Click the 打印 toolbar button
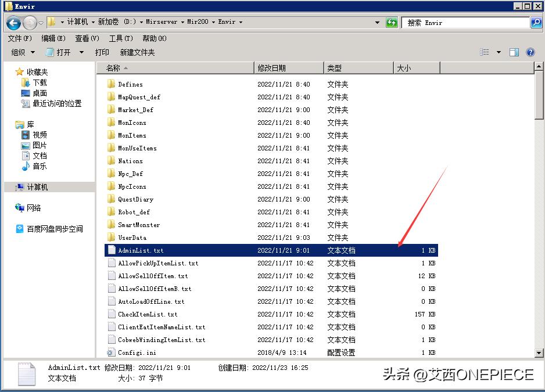The height and width of the screenshot is (392, 545). (x=102, y=52)
